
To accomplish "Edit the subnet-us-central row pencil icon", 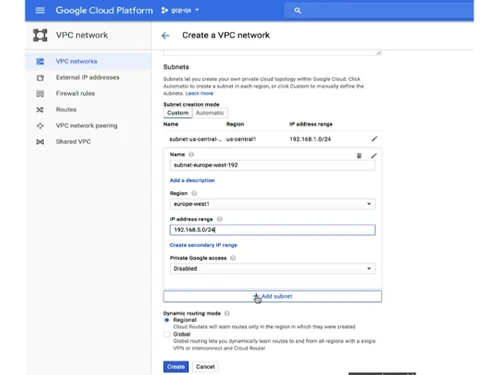I will click(x=374, y=139).
